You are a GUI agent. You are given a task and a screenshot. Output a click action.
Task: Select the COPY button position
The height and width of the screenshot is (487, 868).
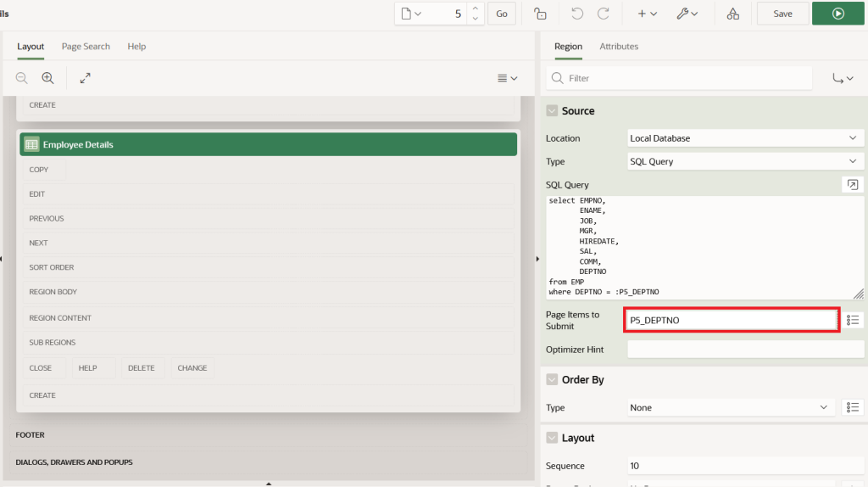(x=44, y=170)
